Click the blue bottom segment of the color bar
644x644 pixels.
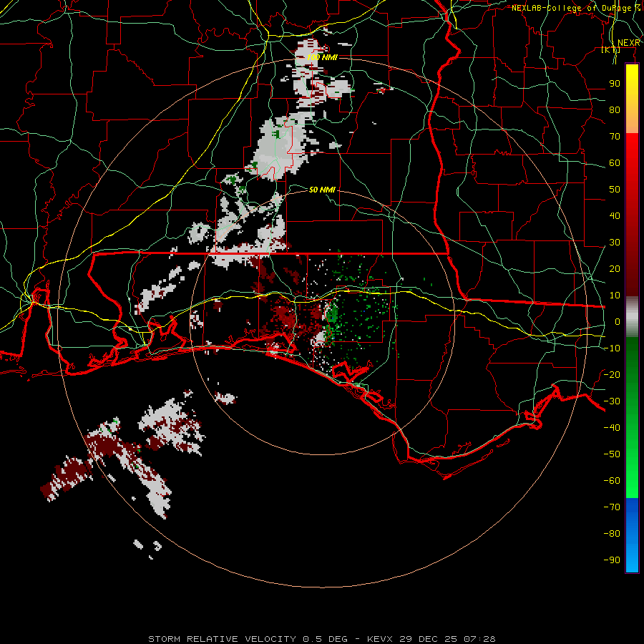[x=632, y=535]
